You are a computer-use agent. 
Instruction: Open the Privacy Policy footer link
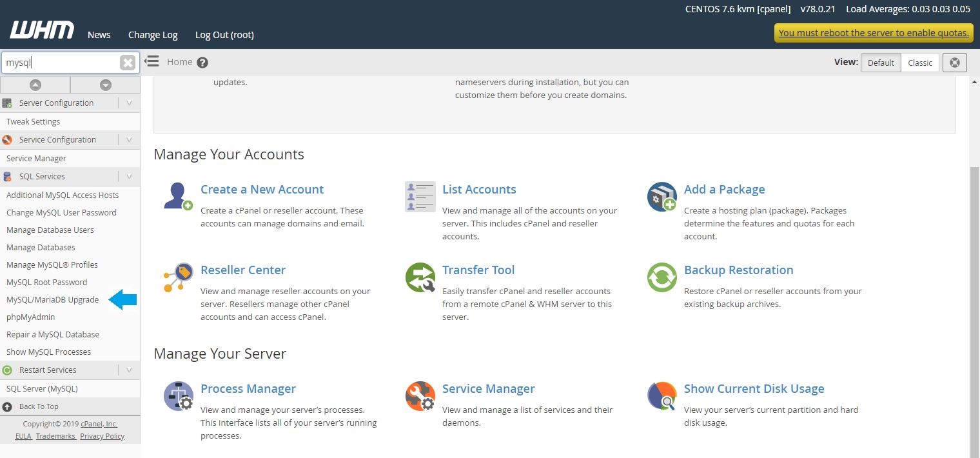102,437
